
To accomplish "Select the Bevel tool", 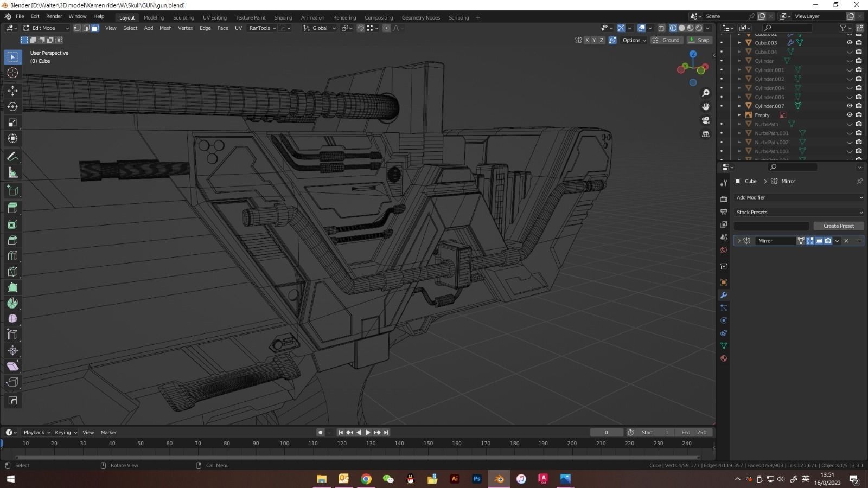I will point(12,240).
